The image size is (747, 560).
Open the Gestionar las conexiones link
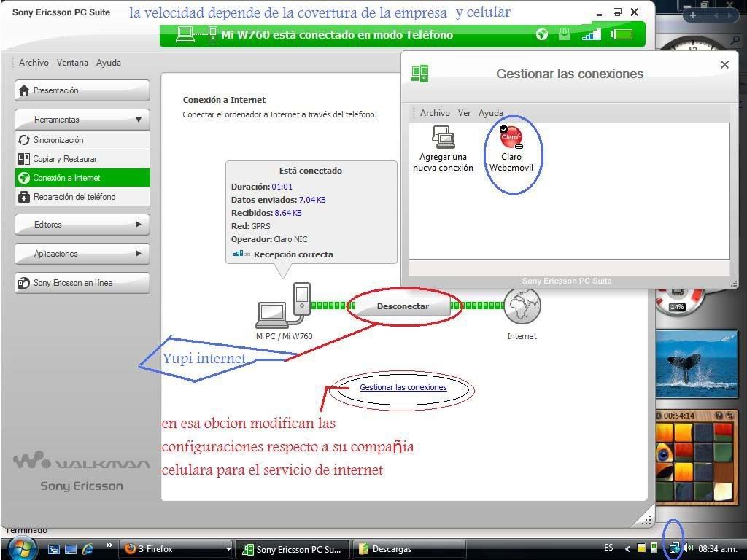(x=403, y=388)
